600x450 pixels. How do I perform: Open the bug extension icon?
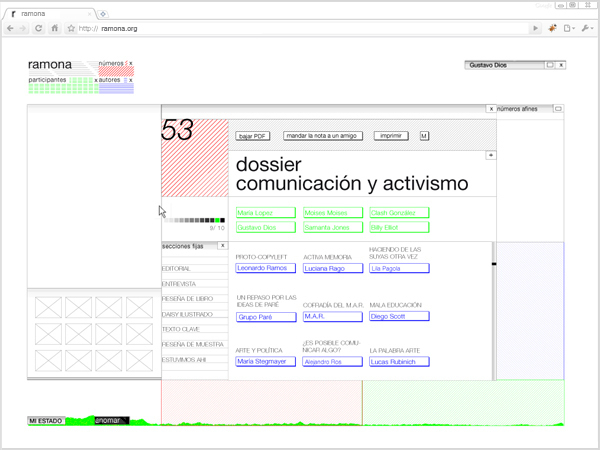pos(552,28)
